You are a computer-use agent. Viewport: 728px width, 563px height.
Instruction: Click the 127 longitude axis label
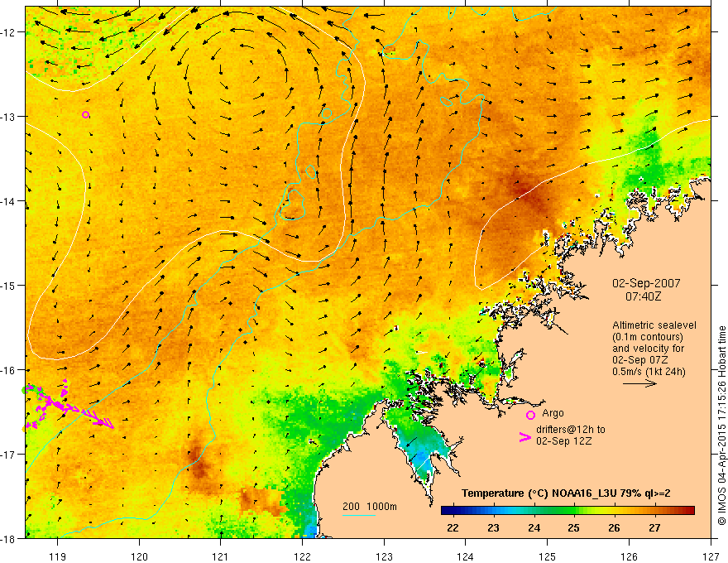coord(711,556)
